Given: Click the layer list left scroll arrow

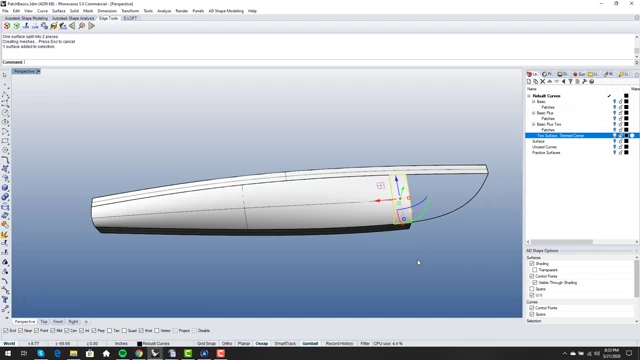Looking at the screenshot, I should pos(528,242).
